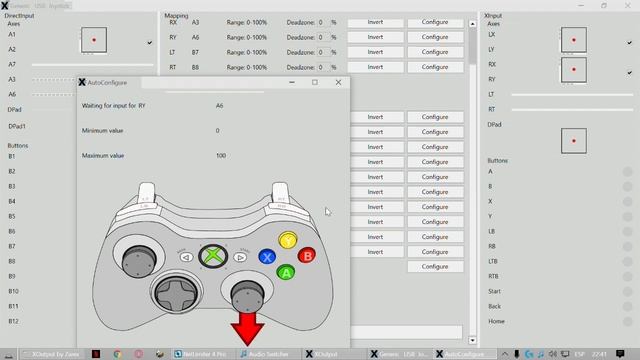This screenshot has width=640, height=360.
Task: Click Invert for the RX A3 mapping
Action: point(375,22)
